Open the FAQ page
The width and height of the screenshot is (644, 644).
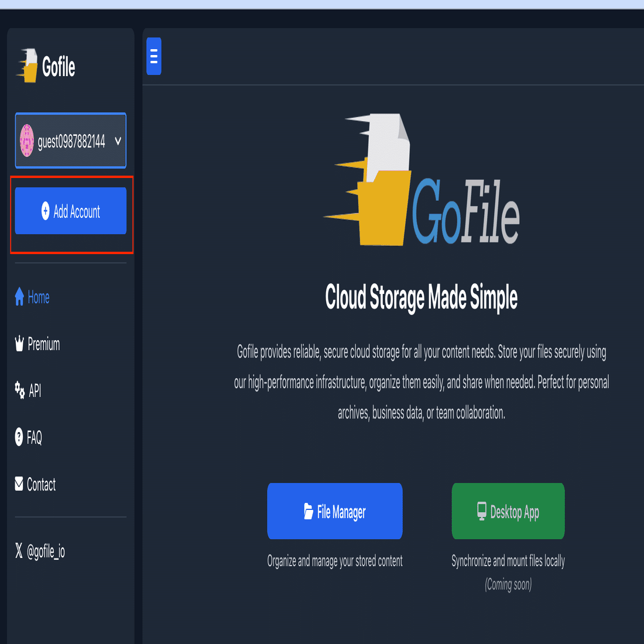[x=28, y=437]
